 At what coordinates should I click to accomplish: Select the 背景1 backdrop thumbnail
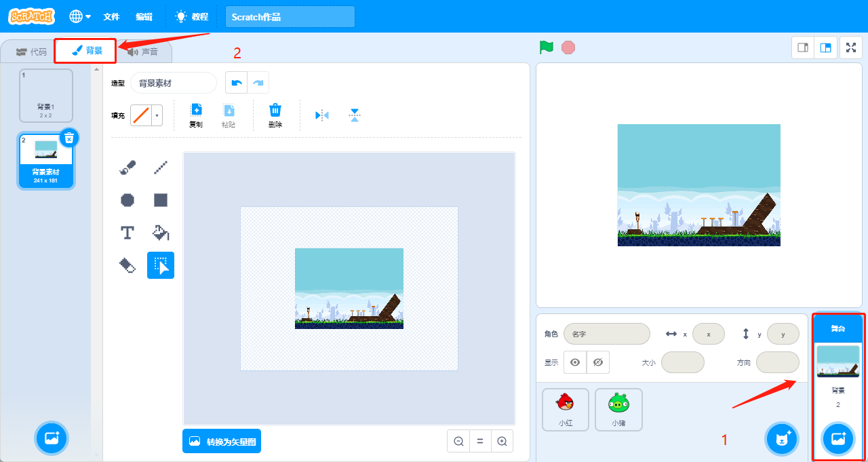(x=46, y=96)
